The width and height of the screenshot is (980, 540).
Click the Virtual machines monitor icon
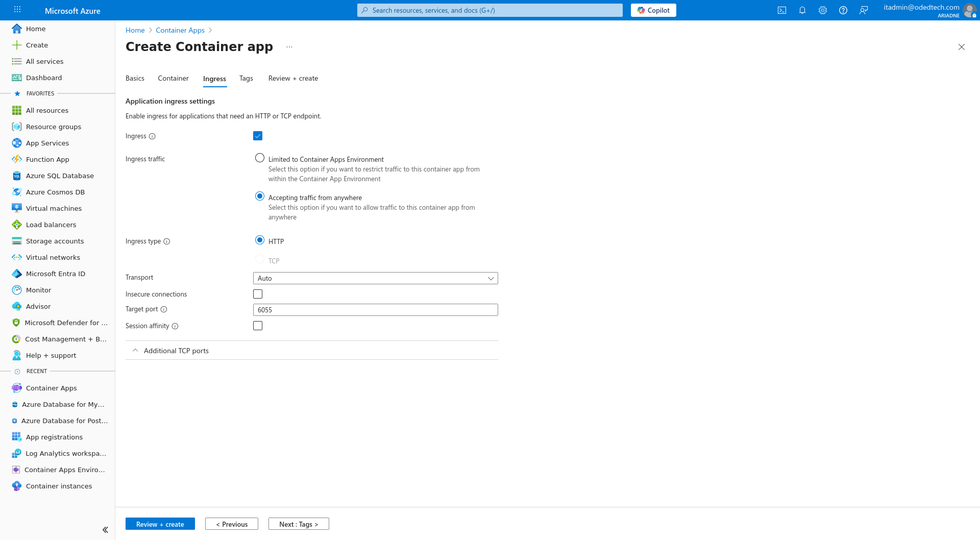click(x=17, y=208)
